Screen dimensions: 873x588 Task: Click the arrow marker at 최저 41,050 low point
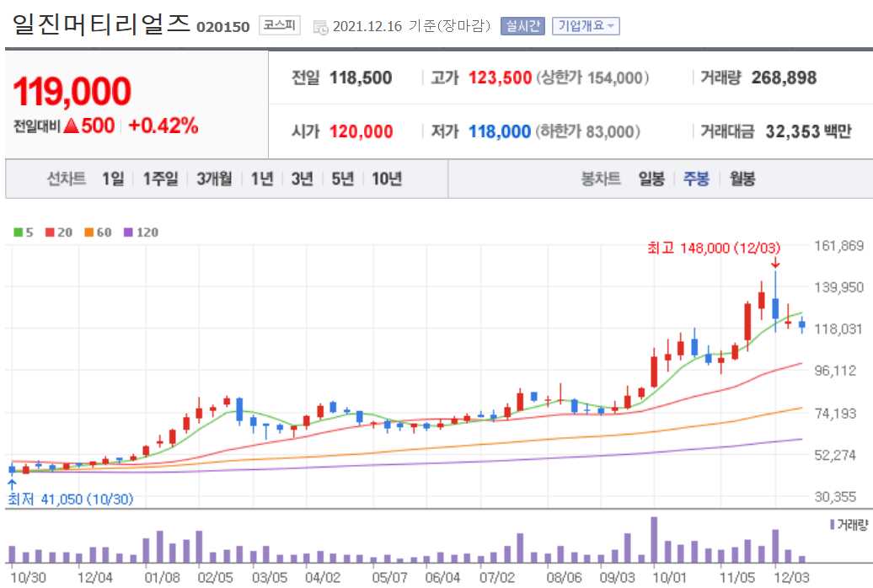pyautogui.click(x=11, y=482)
